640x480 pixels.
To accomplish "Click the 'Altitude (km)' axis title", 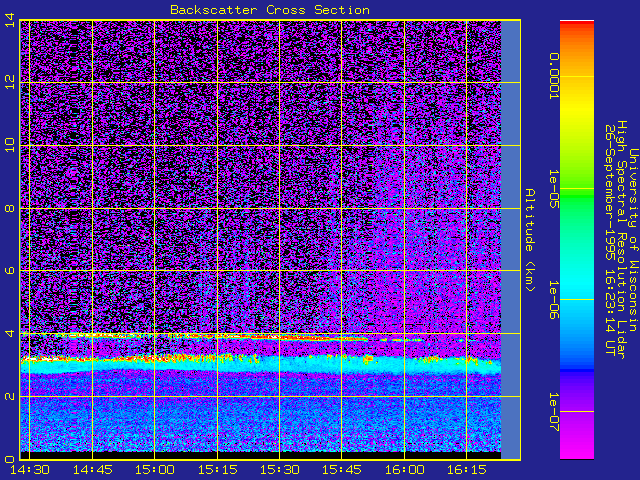I will (x=530, y=240).
